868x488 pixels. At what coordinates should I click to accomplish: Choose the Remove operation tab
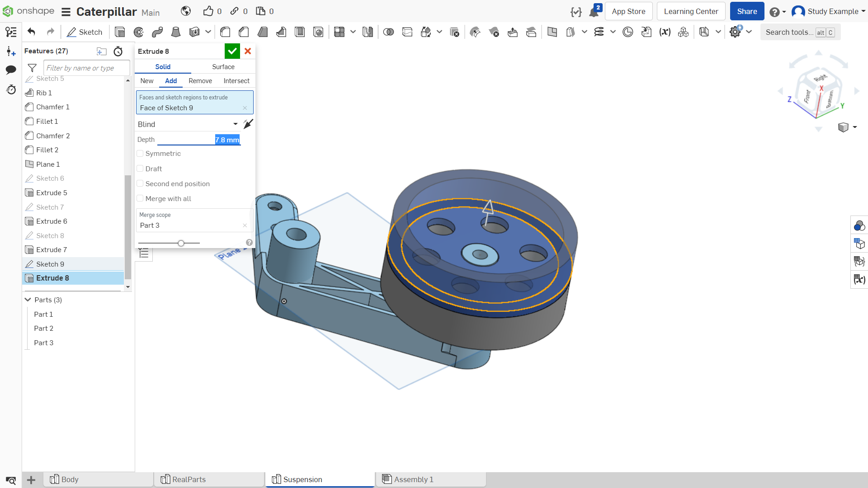[200, 81]
